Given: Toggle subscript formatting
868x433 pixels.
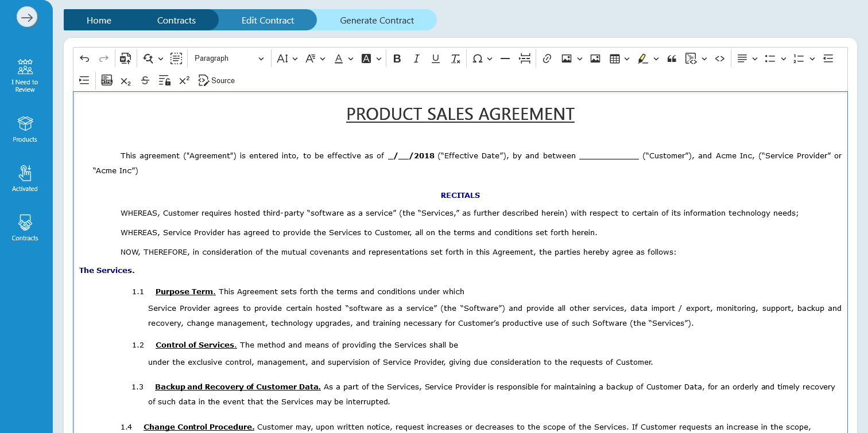Looking at the screenshot, I should pyautogui.click(x=126, y=80).
